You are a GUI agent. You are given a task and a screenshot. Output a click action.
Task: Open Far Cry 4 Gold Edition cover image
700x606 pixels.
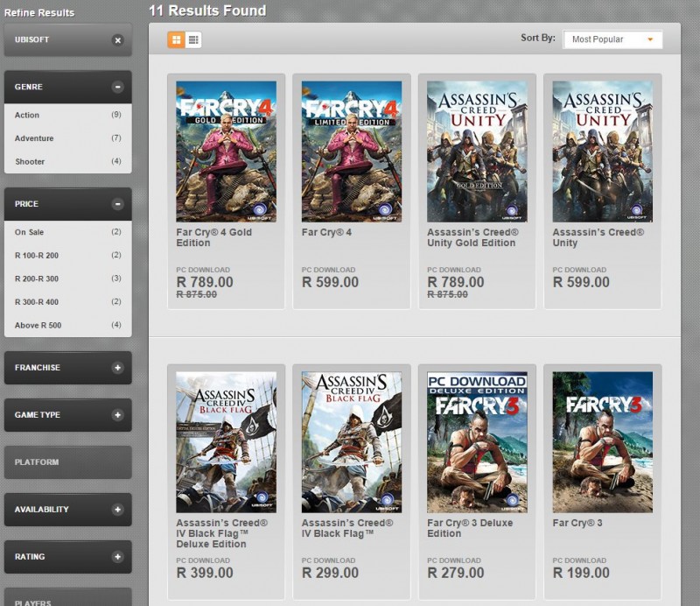(x=227, y=151)
